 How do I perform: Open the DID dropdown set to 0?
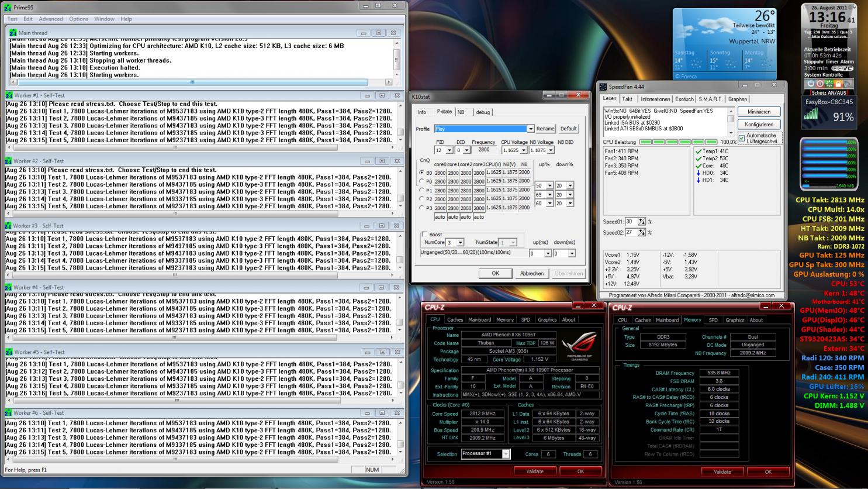pyautogui.click(x=466, y=150)
